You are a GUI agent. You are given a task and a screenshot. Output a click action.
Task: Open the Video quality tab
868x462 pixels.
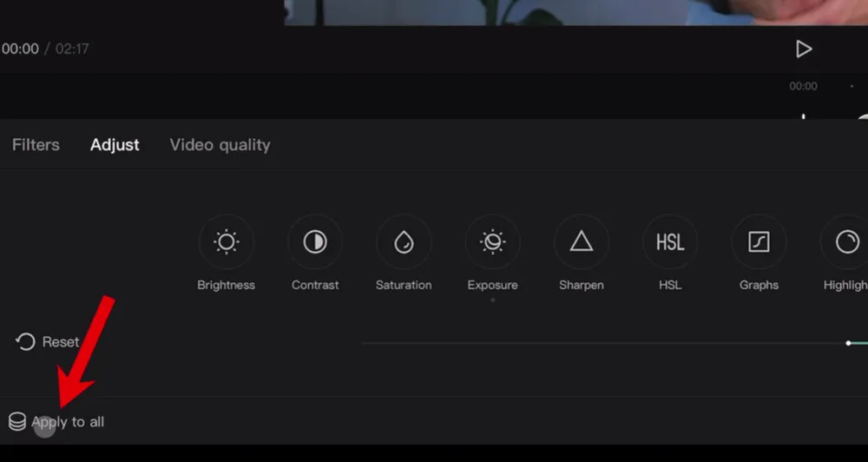(x=220, y=145)
